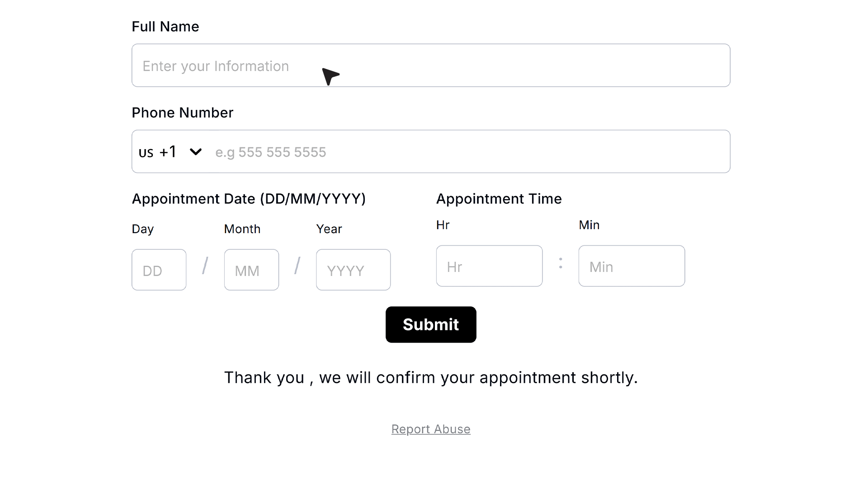Click the Full Name input field

click(431, 65)
